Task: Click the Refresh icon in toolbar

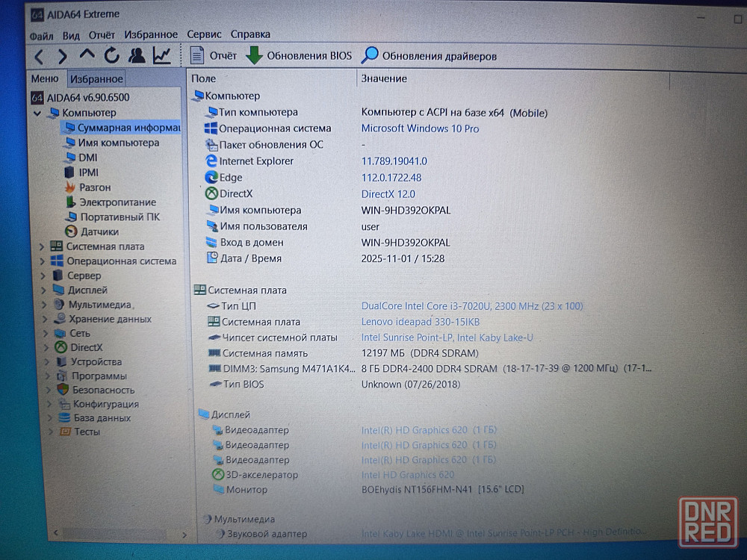Action: click(112, 55)
